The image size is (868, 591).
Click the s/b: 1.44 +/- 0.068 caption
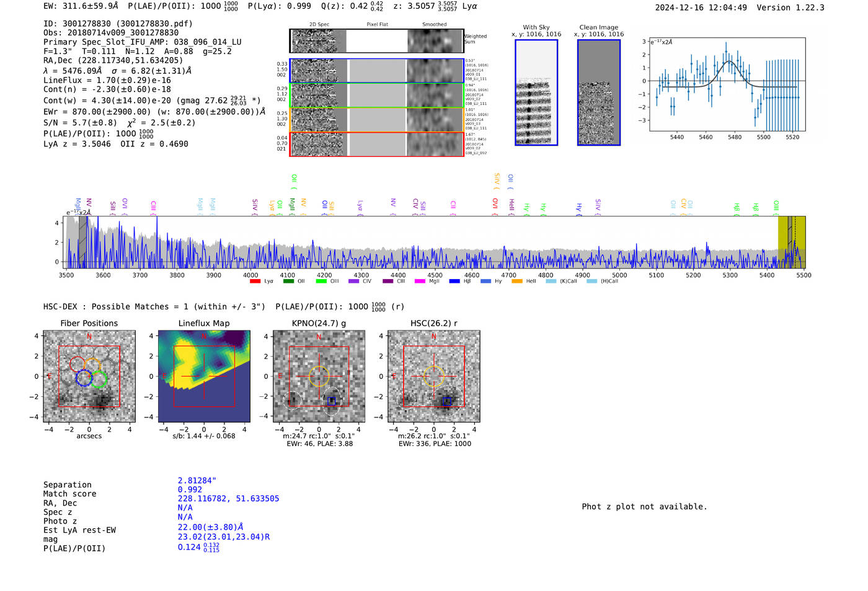(204, 436)
